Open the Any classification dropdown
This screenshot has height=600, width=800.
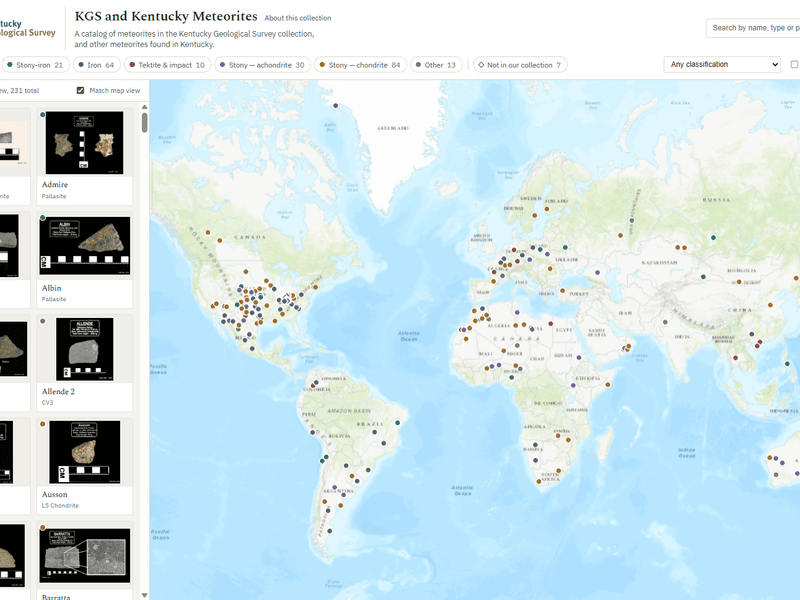pyautogui.click(x=721, y=64)
